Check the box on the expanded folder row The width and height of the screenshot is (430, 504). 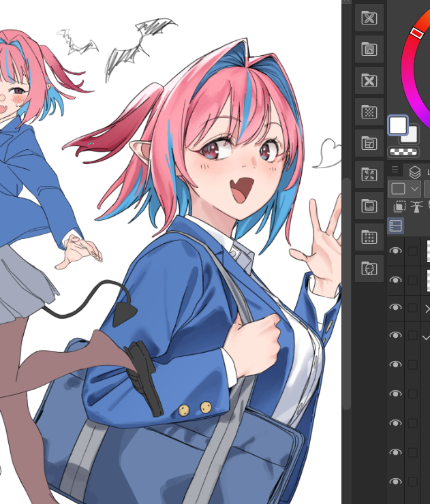pos(413,336)
